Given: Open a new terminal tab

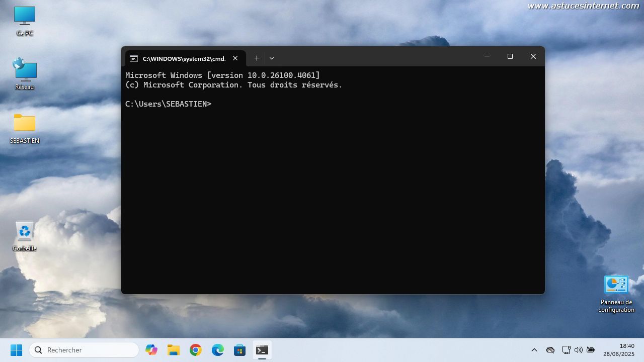Looking at the screenshot, I should (x=257, y=58).
